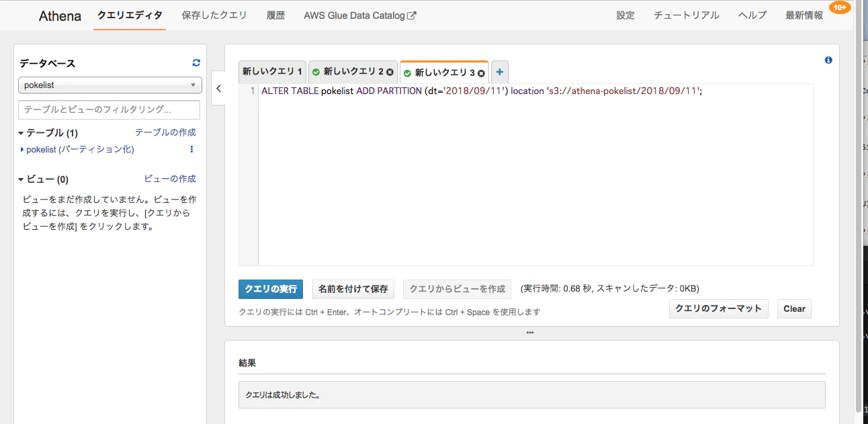Open 設定 in the top bar

tap(625, 15)
